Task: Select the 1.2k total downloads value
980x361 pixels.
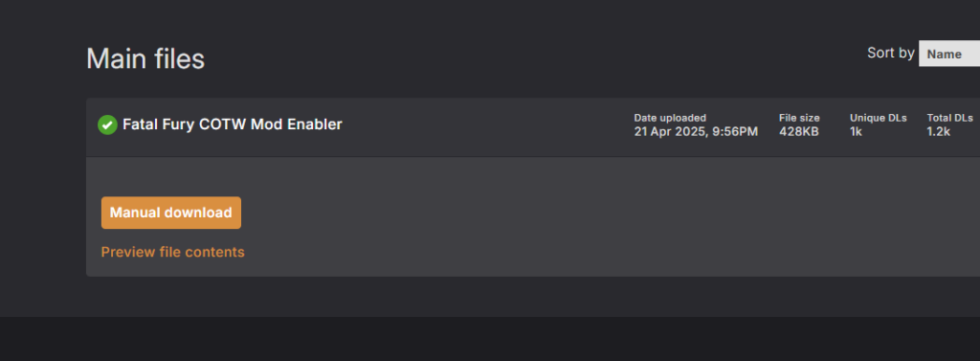Action: click(939, 131)
